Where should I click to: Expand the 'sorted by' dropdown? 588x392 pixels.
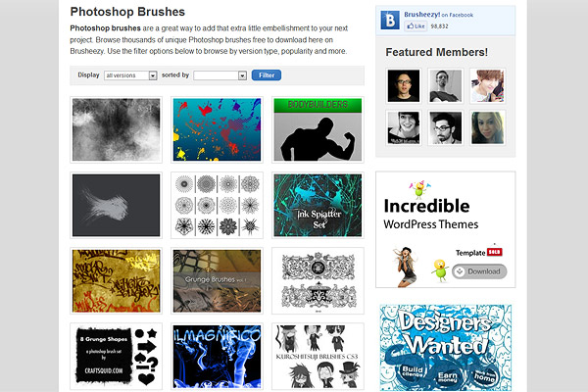point(220,75)
